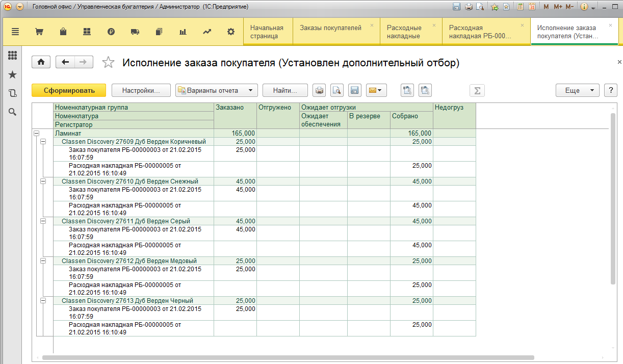The width and height of the screenshot is (623, 364).
Task: Save the report via report toolbar diskette
Action: 355,90
